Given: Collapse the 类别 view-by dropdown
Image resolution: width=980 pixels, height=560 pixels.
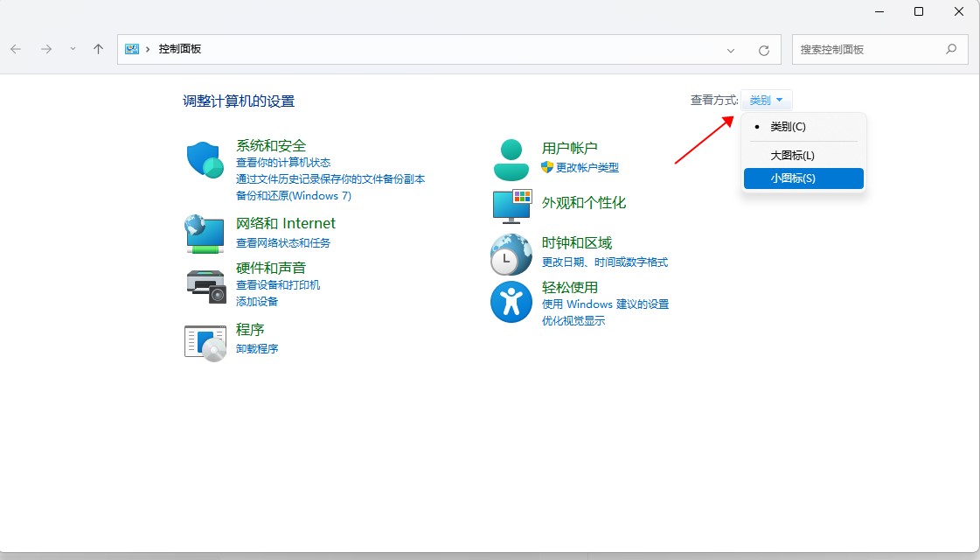Looking at the screenshot, I should click(767, 101).
